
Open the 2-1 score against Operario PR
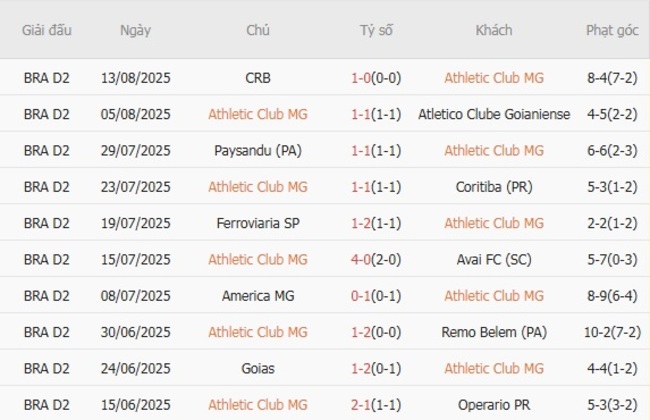pyautogui.click(x=376, y=405)
